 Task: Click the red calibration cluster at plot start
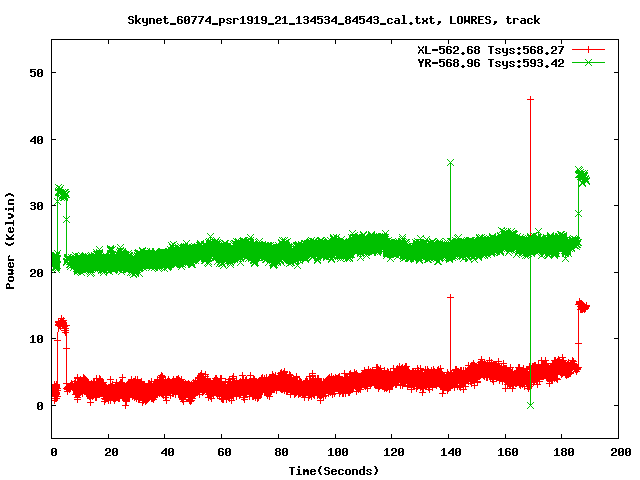(62, 325)
